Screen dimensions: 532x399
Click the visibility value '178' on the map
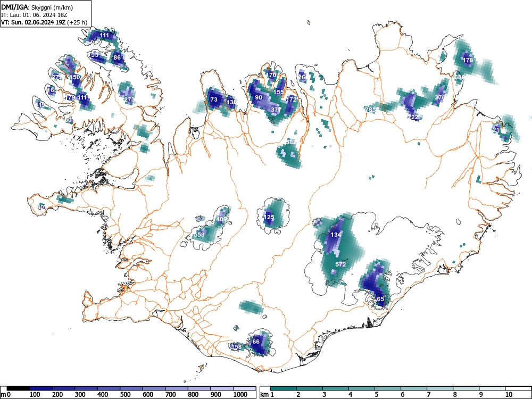click(x=468, y=60)
